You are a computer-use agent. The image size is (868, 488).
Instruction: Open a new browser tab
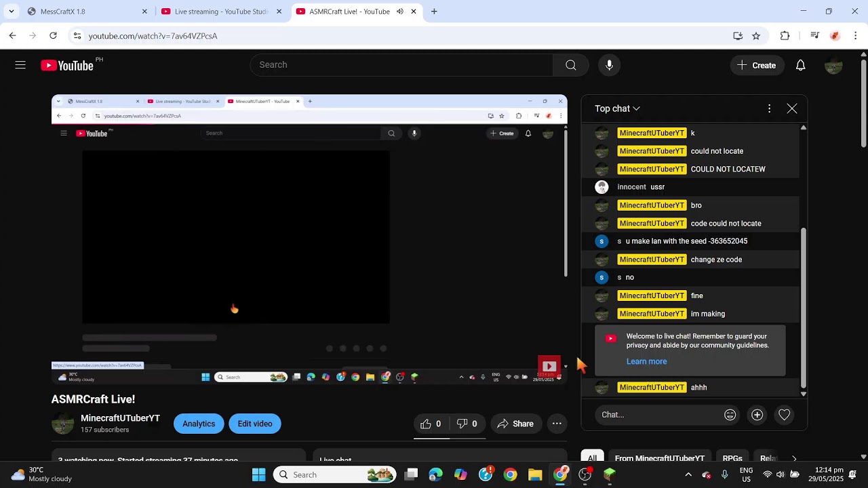point(434,12)
